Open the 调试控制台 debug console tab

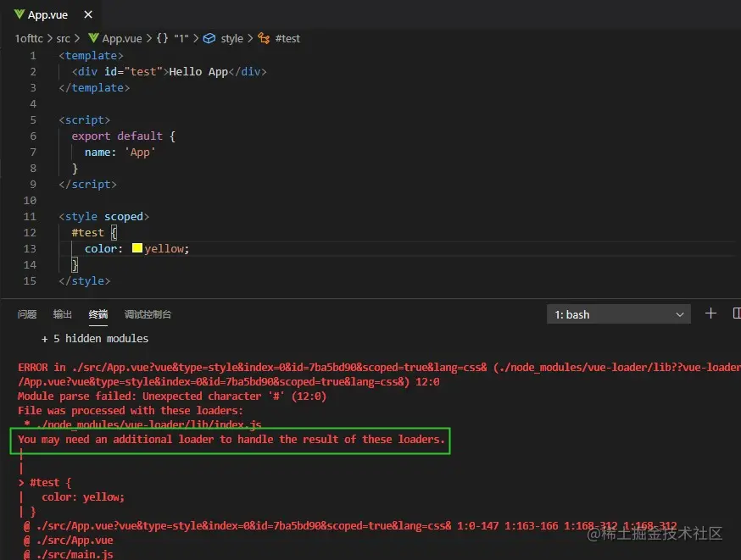click(x=148, y=314)
